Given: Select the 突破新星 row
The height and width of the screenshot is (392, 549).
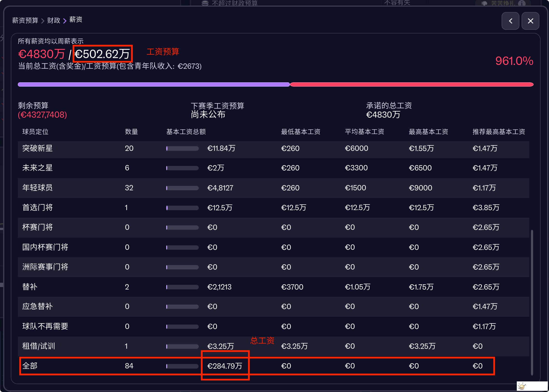Looking at the screenshot, I should 37,148.
